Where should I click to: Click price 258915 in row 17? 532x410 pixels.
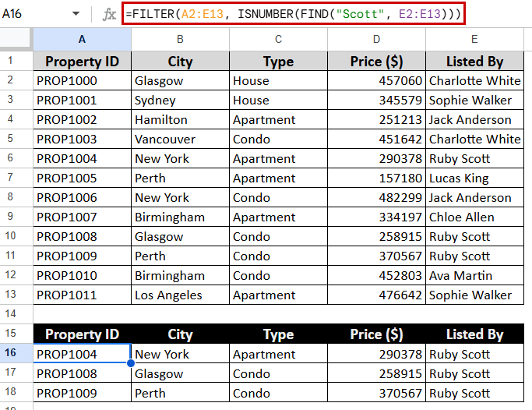click(376, 373)
